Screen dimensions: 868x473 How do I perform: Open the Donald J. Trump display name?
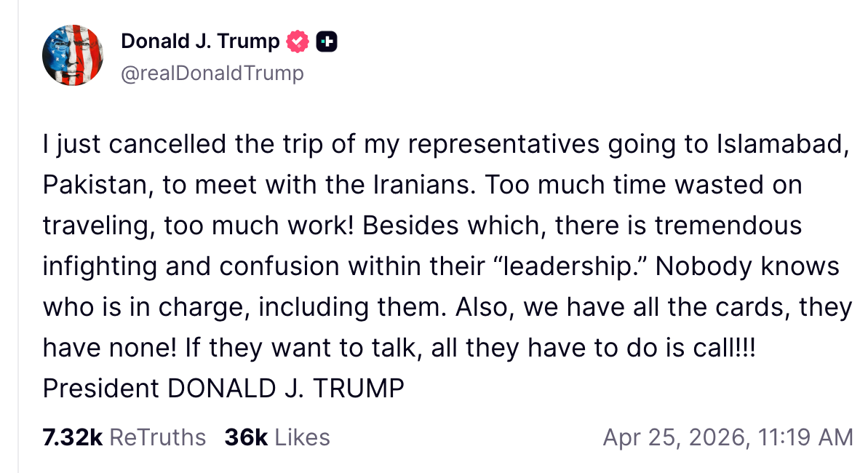(200, 41)
